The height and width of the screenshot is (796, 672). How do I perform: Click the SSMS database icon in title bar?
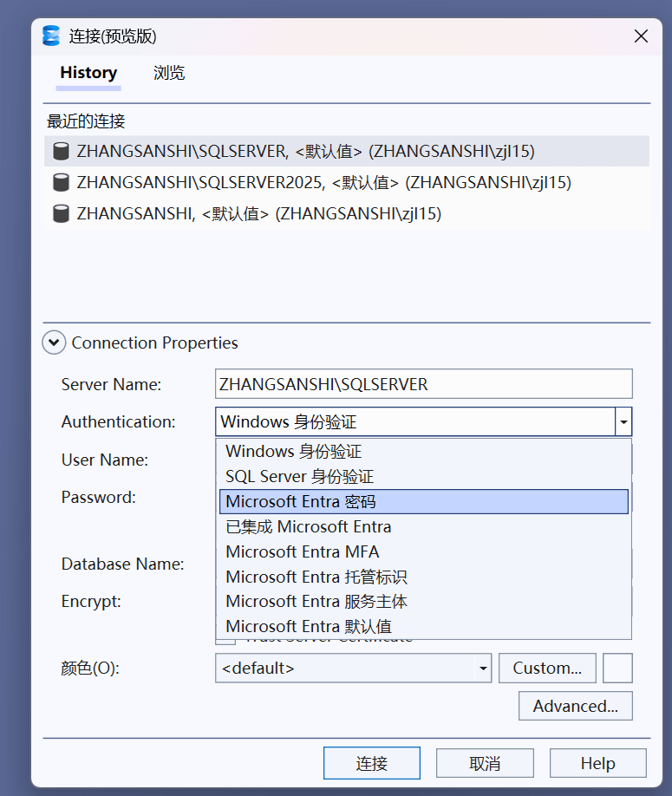51,36
